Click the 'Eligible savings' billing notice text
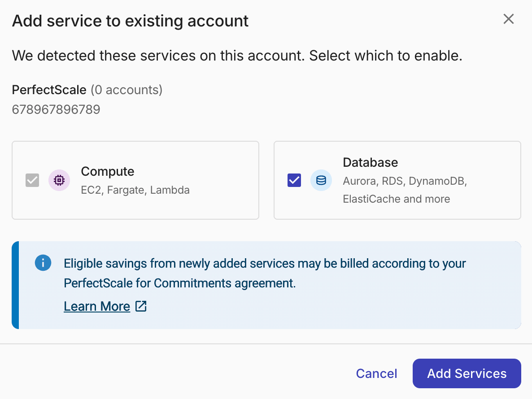This screenshot has height=399, width=532. coord(265,273)
